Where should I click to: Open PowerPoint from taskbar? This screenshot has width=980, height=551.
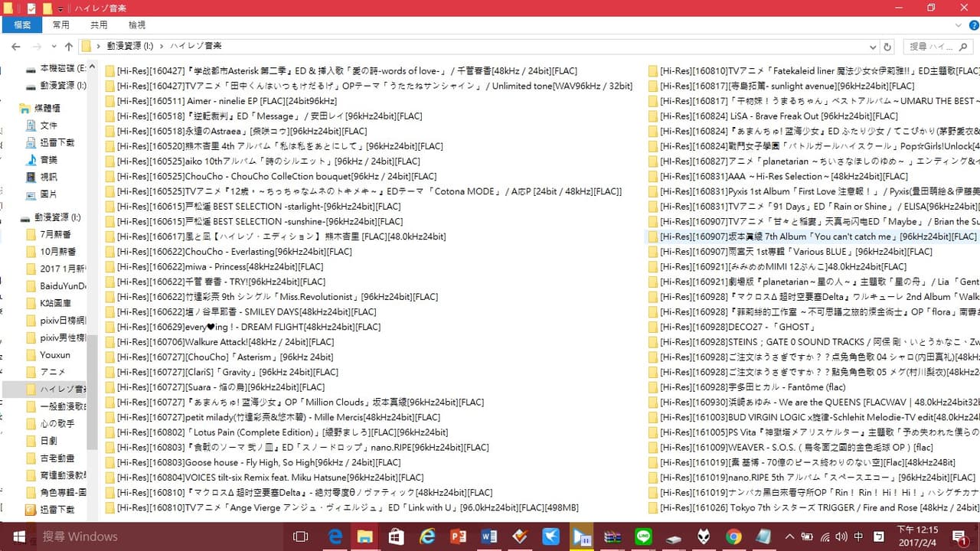[x=459, y=536]
